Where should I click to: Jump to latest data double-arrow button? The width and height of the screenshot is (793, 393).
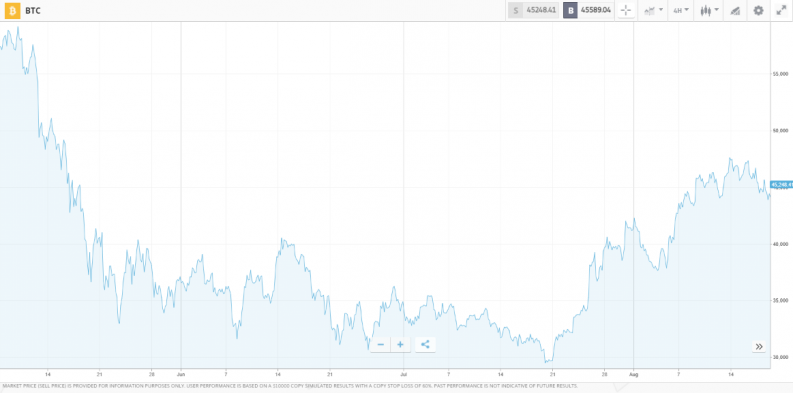pyautogui.click(x=759, y=346)
